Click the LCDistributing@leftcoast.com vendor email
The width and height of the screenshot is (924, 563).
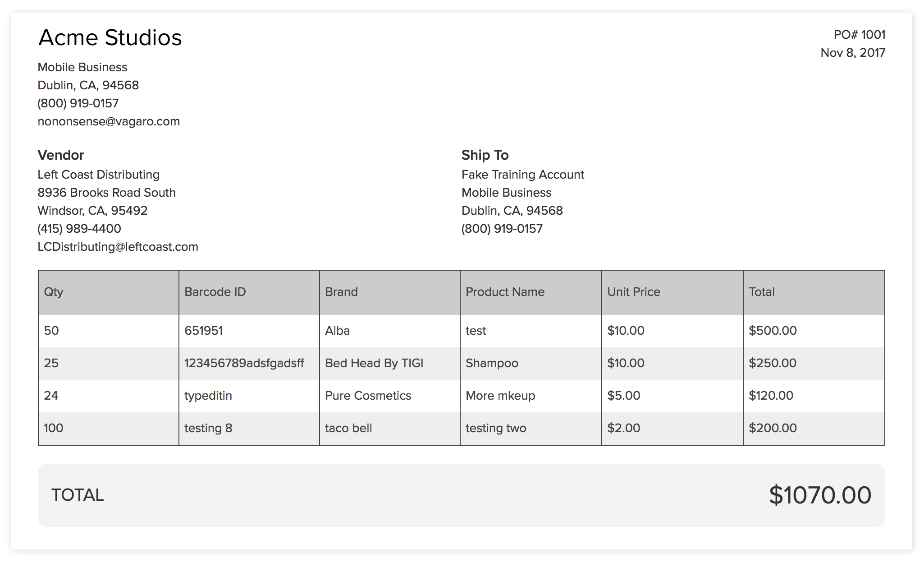tap(118, 247)
